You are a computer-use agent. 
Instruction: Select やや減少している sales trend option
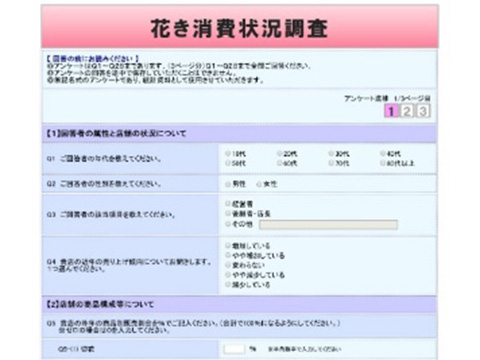point(228,275)
